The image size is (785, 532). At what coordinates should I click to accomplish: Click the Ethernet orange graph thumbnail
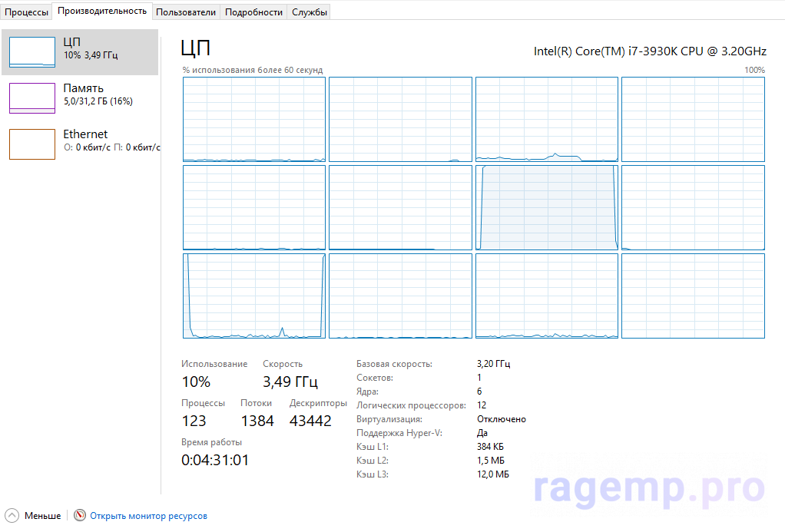coord(32,144)
